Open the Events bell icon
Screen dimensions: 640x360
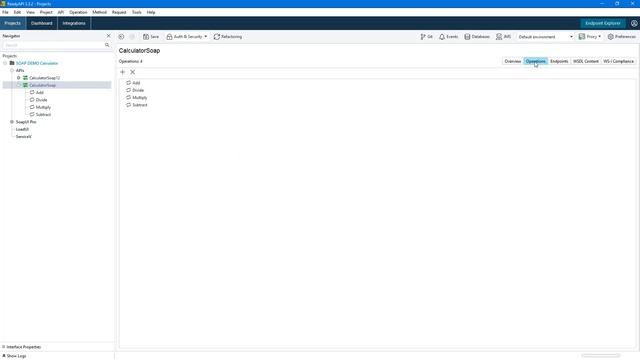pos(448,37)
